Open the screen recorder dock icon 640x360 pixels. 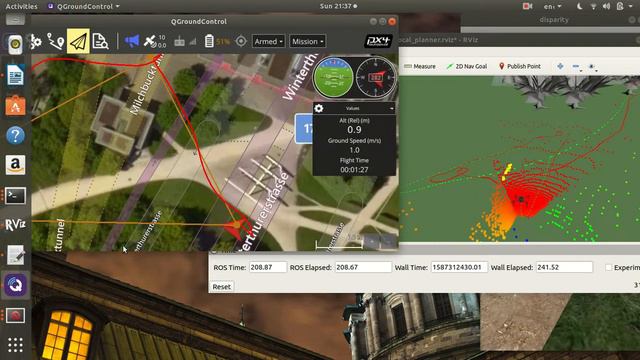[15, 315]
